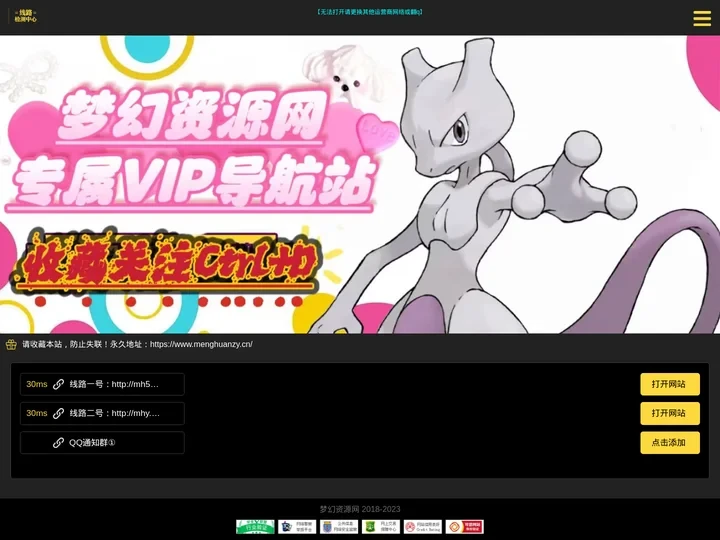The height and width of the screenshot is (540, 720).
Task: Click the chain link icon for 线路一号
Action: click(x=58, y=384)
